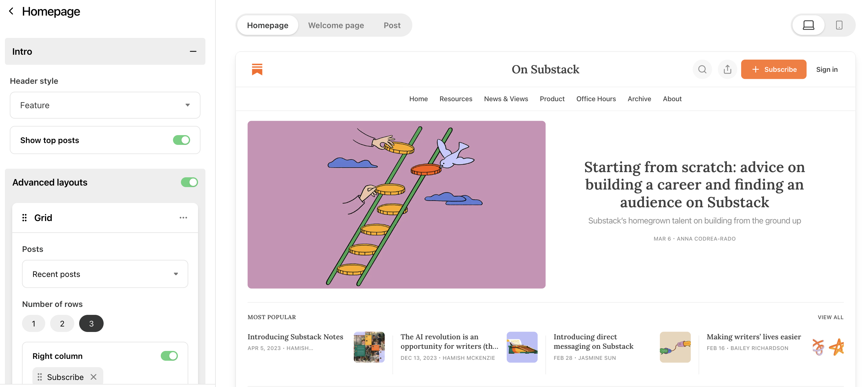Click the On Substack publication title

545,69
